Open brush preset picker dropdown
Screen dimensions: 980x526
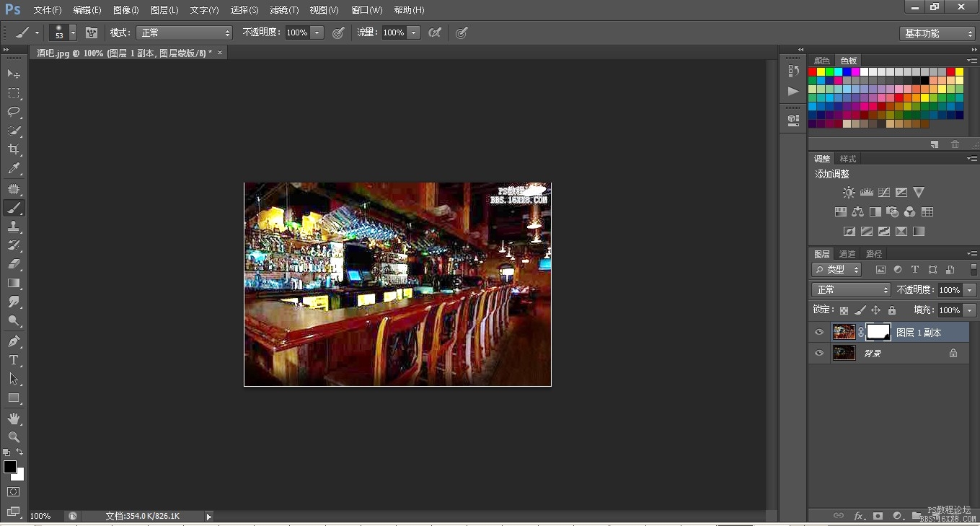[x=73, y=32]
